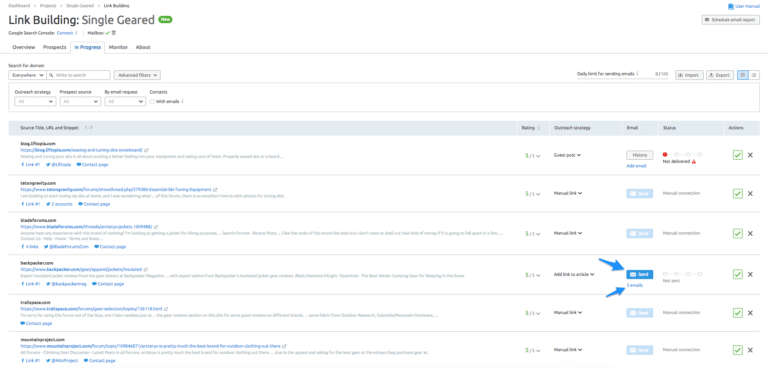Change backpacker.com 'Add link to article' dropdown

coord(574,274)
